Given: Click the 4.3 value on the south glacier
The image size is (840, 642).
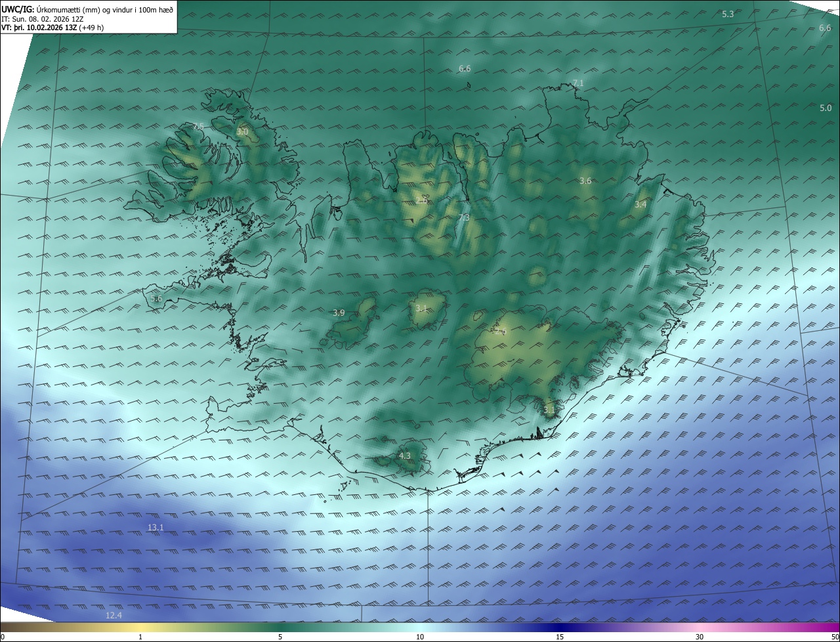Looking at the screenshot, I should tap(404, 456).
